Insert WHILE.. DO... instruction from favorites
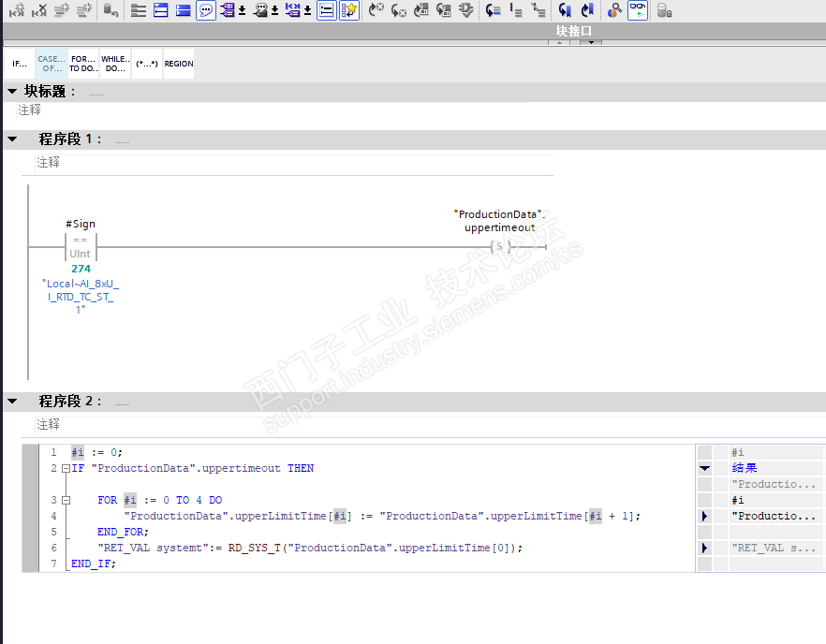 pyautogui.click(x=115, y=64)
